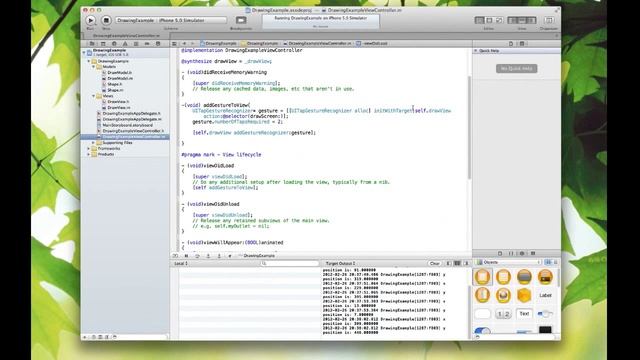
Task: Open DrawModel.h in the navigator
Action: [x=119, y=73]
